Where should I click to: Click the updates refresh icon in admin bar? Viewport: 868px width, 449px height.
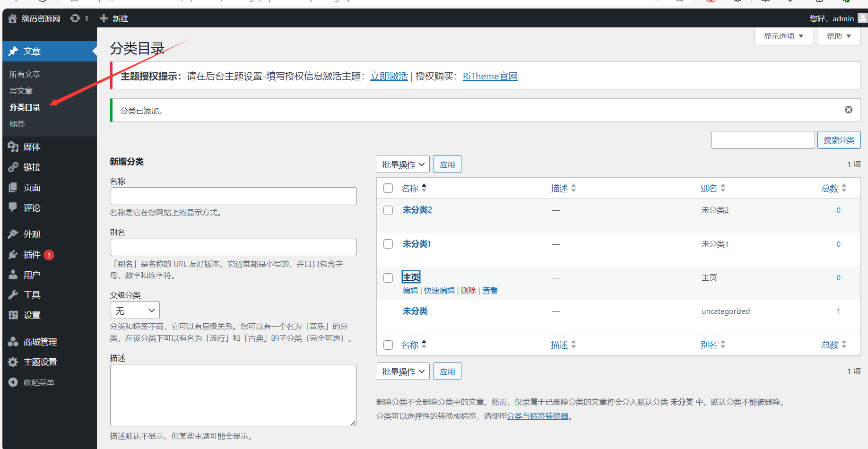(x=75, y=18)
